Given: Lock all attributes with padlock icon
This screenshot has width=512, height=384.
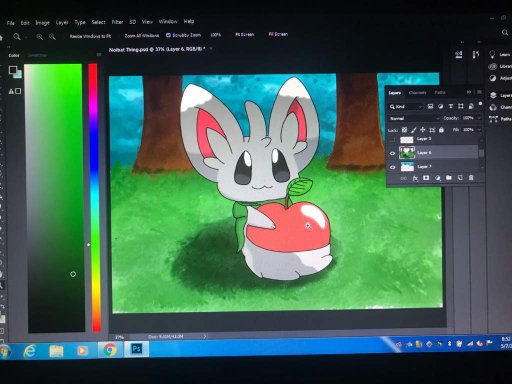Looking at the screenshot, I should [441, 130].
